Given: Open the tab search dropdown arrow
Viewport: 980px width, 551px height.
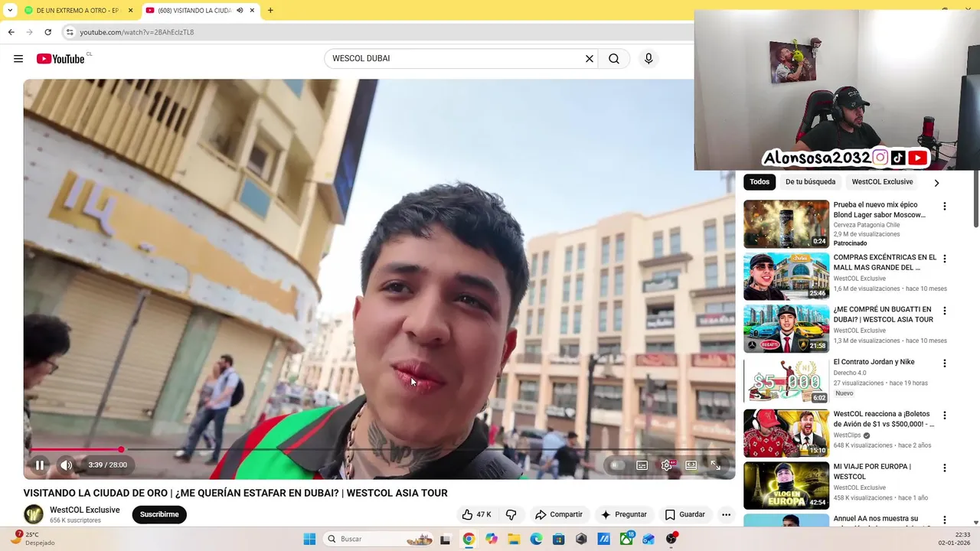Looking at the screenshot, I should [x=9, y=11].
